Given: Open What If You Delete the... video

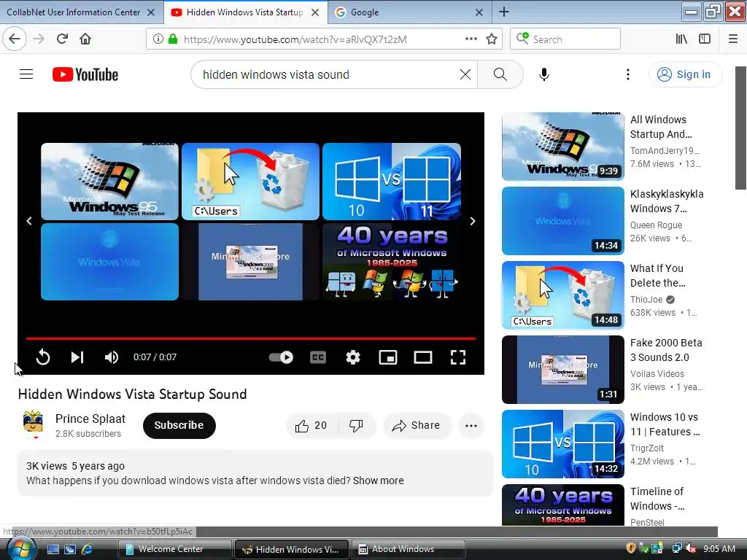Looking at the screenshot, I should click(x=563, y=295).
